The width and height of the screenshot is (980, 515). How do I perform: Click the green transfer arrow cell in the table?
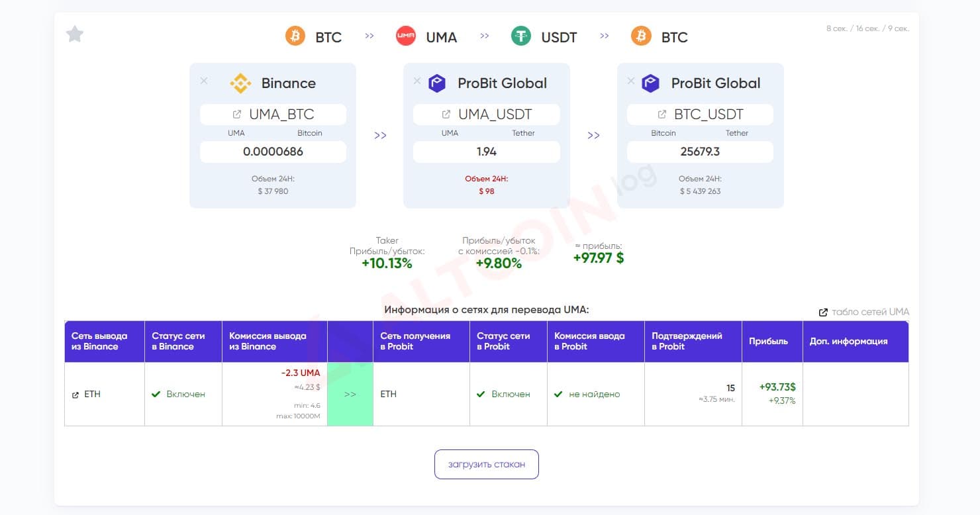point(350,394)
